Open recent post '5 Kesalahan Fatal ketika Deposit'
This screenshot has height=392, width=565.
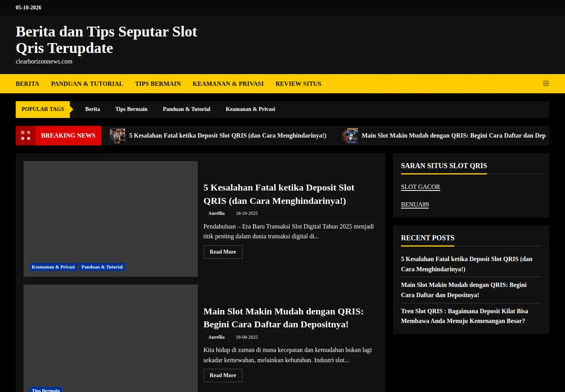467,264
